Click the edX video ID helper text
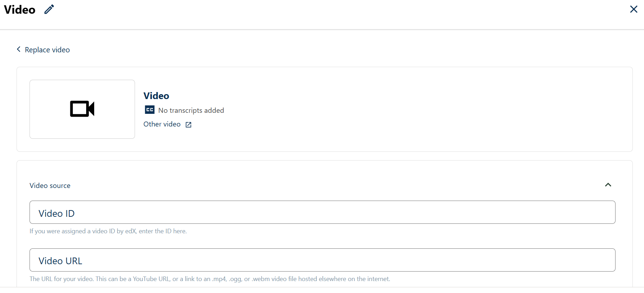 [108, 231]
